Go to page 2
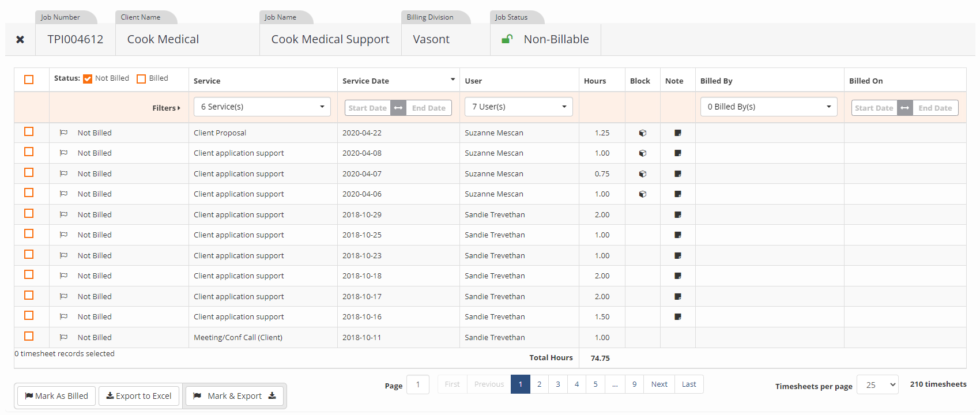The height and width of the screenshot is (415, 980). [x=540, y=384]
